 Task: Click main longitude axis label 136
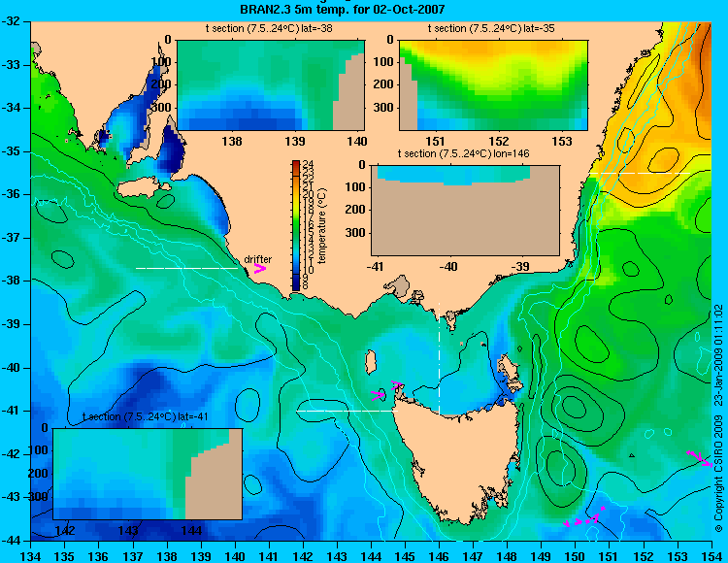pyautogui.click(x=98, y=556)
